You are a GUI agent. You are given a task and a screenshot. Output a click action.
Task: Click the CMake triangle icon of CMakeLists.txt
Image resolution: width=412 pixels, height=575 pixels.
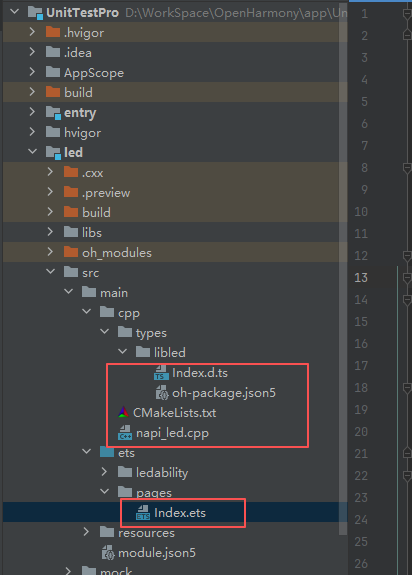pos(124,413)
